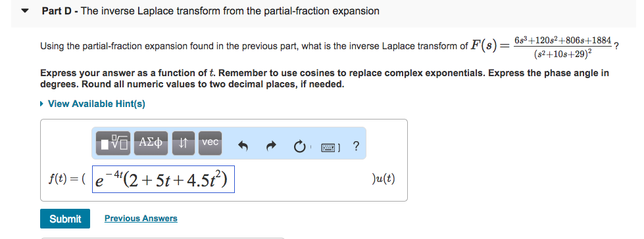Open the Greek symbols ΑΣΦ palette

[151, 143]
